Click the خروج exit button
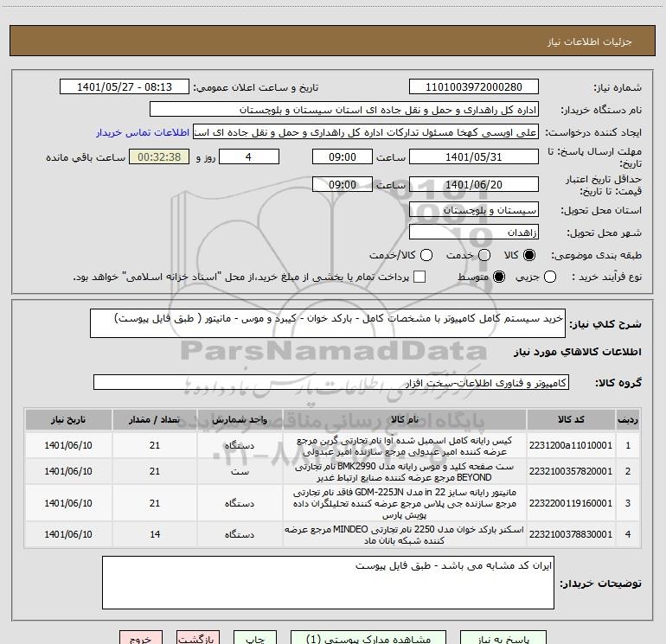666x644 pixels. tap(141, 638)
